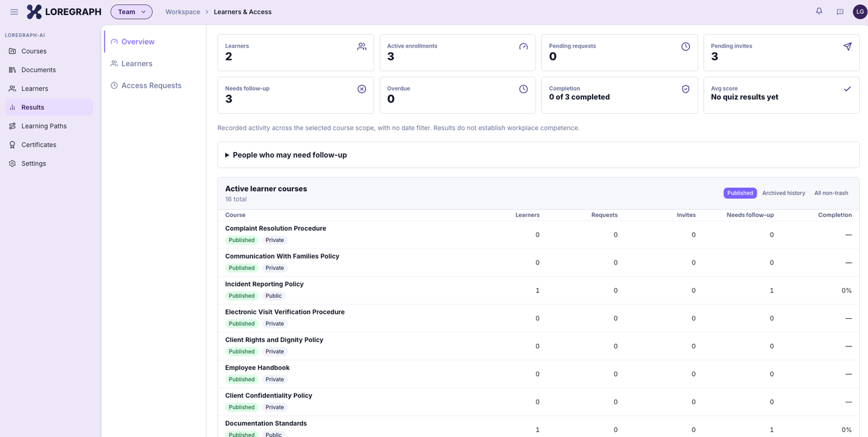Click the Active learner courses heading
Image resolution: width=868 pixels, height=437 pixels.
(266, 189)
